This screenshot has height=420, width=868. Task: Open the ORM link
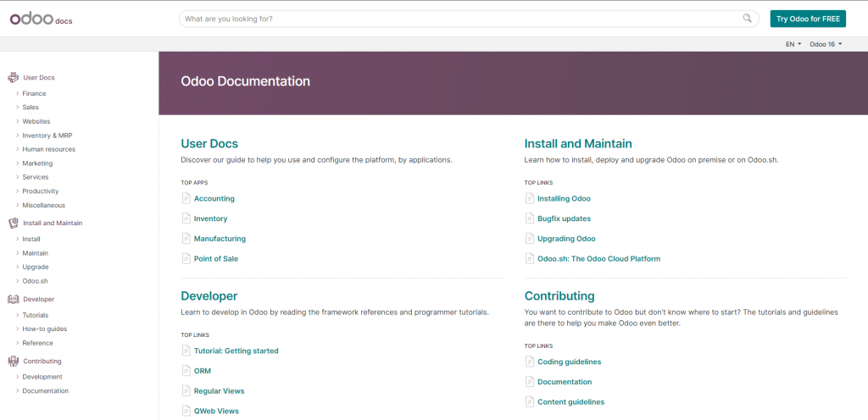click(x=203, y=371)
